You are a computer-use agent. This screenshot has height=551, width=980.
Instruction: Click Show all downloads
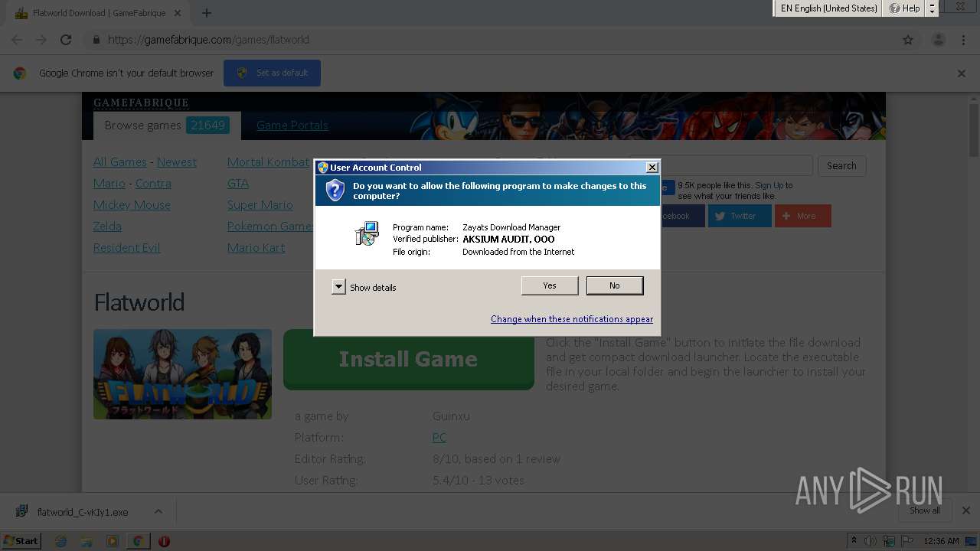[x=924, y=510]
